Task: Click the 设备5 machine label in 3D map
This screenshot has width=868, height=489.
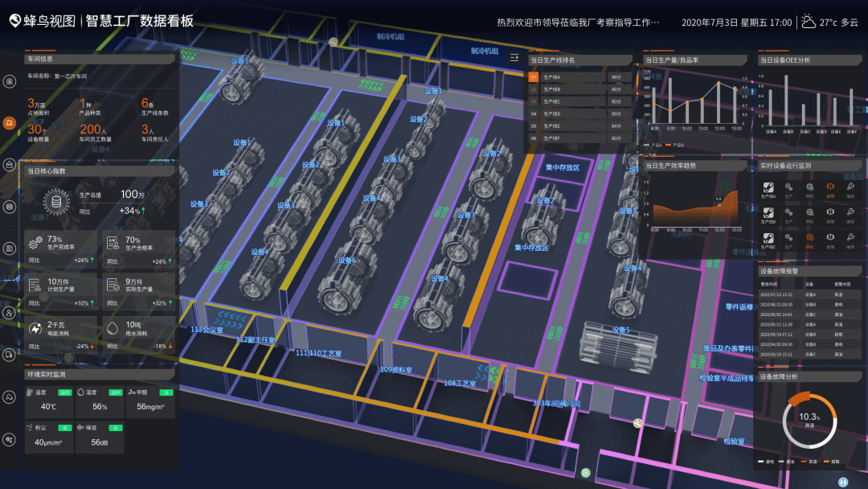Action: (620, 331)
